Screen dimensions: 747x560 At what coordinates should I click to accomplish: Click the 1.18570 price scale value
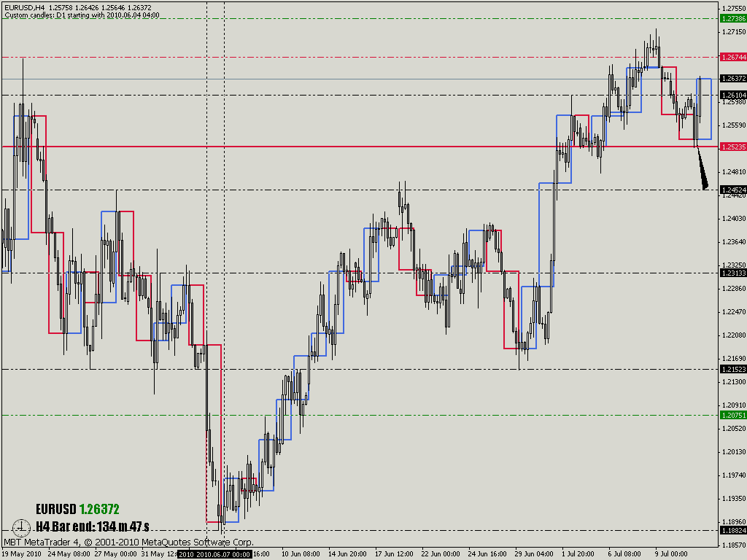tap(734, 544)
